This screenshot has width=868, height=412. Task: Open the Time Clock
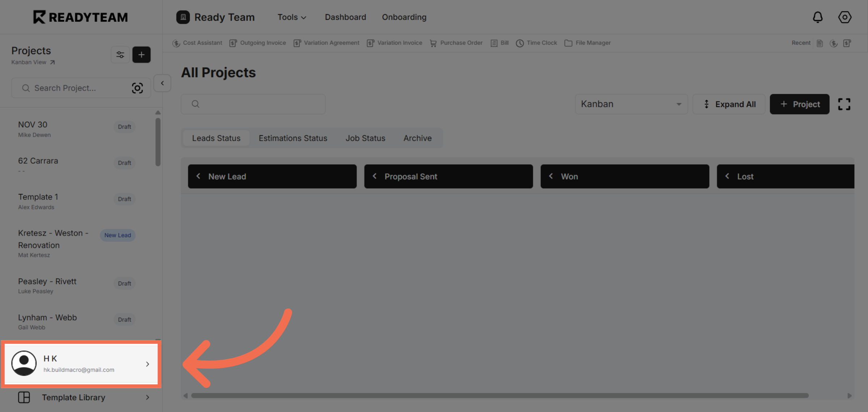point(536,43)
